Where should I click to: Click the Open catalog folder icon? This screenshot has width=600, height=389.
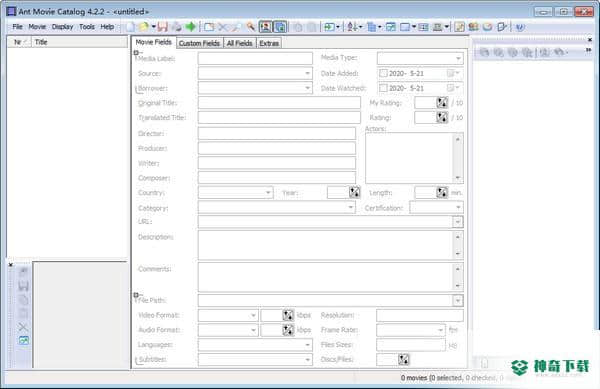144,27
